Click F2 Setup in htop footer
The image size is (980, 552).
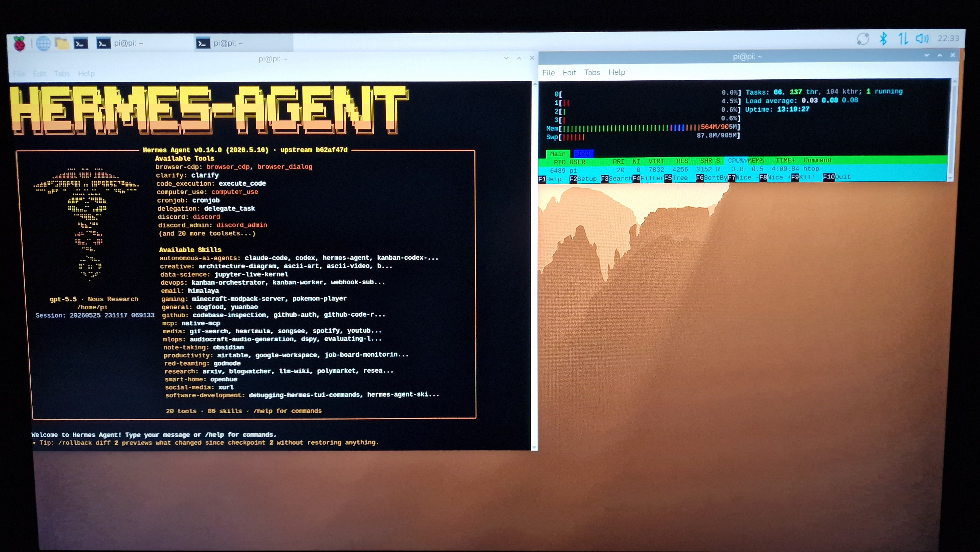(583, 179)
